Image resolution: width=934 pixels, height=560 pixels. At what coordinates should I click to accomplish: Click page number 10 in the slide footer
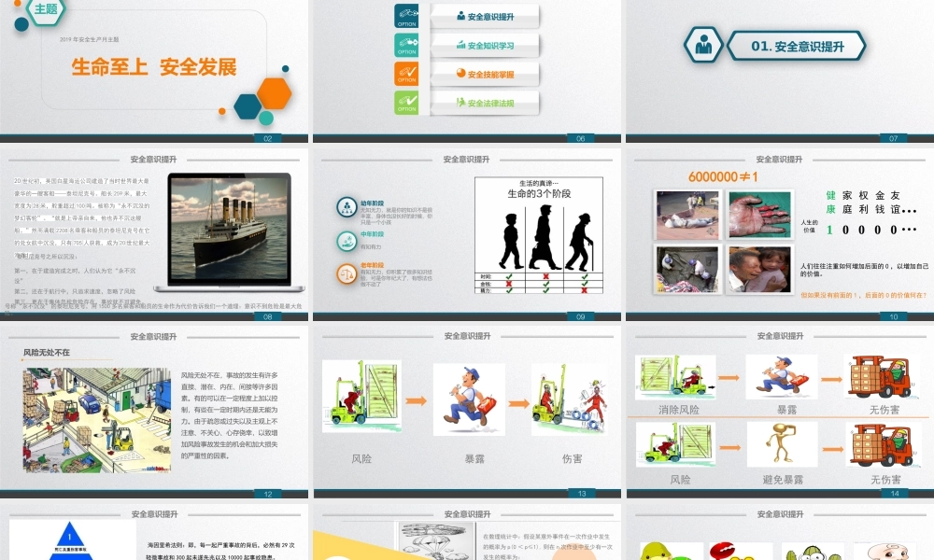[x=894, y=316]
